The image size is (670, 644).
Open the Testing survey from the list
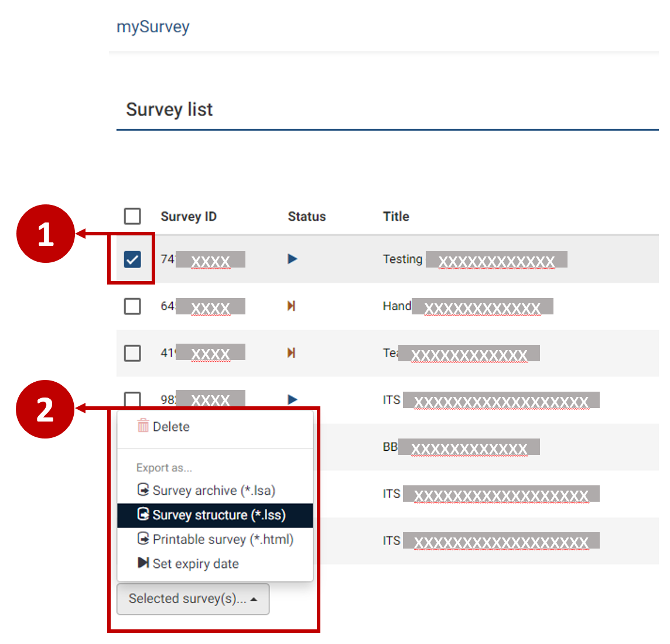(403, 259)
